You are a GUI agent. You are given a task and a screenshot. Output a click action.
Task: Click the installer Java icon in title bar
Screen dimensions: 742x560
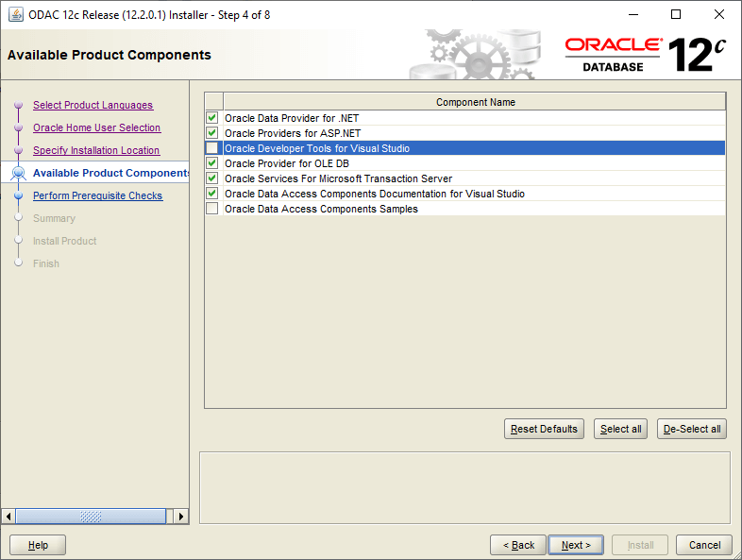click(x=16, y=15)
